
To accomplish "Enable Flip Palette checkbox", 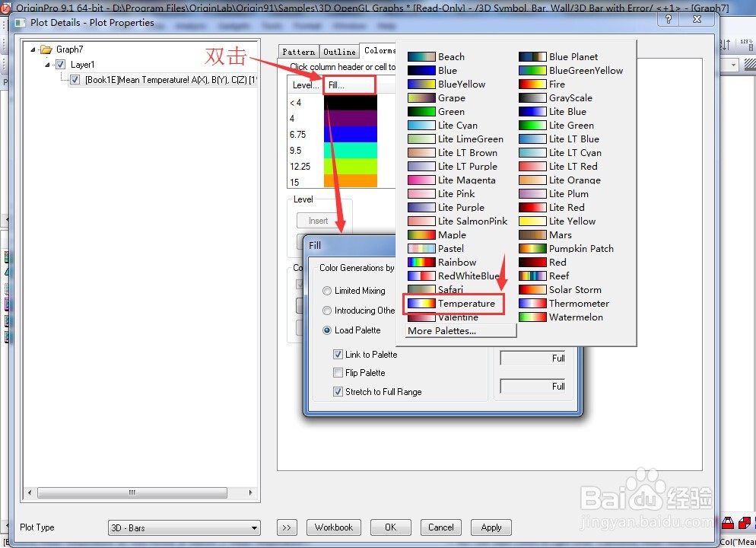I will click(x=338, y=373).
